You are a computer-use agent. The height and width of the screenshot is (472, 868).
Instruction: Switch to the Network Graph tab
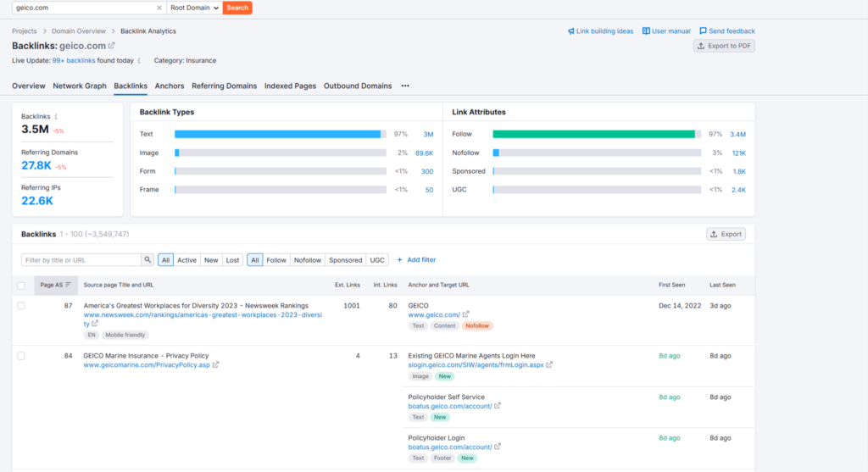tap(80, 86)
